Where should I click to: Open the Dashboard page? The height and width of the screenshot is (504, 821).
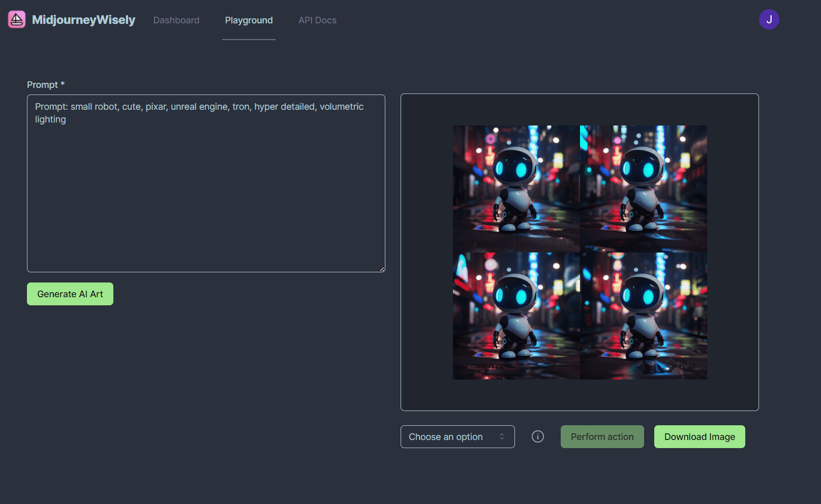pos(176,20)
